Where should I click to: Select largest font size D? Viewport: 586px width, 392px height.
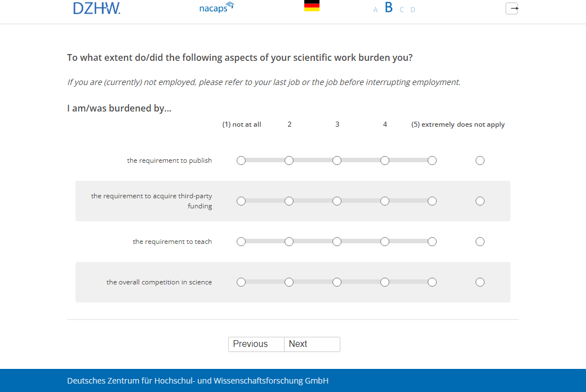tap(412, 10)
